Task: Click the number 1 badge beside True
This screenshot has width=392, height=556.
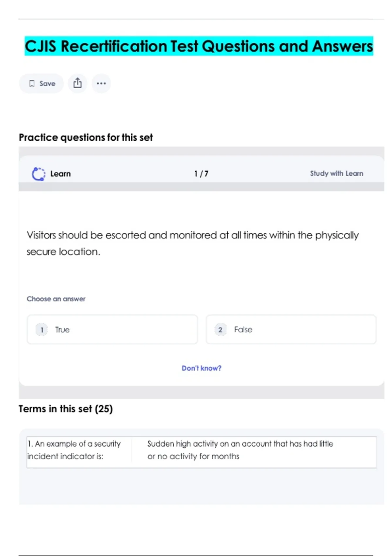Action: (x=42, y=330)
